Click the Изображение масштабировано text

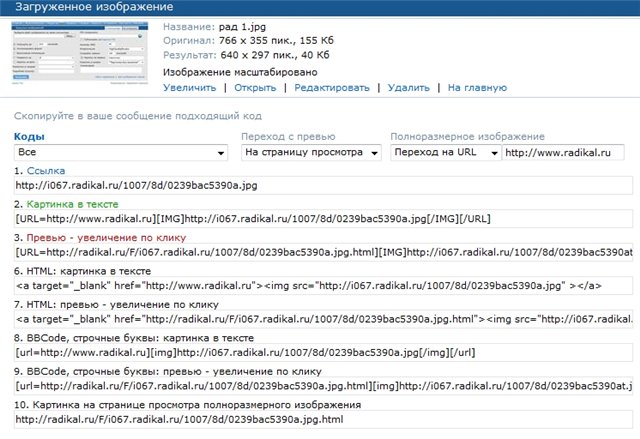[x=240, y=73]
